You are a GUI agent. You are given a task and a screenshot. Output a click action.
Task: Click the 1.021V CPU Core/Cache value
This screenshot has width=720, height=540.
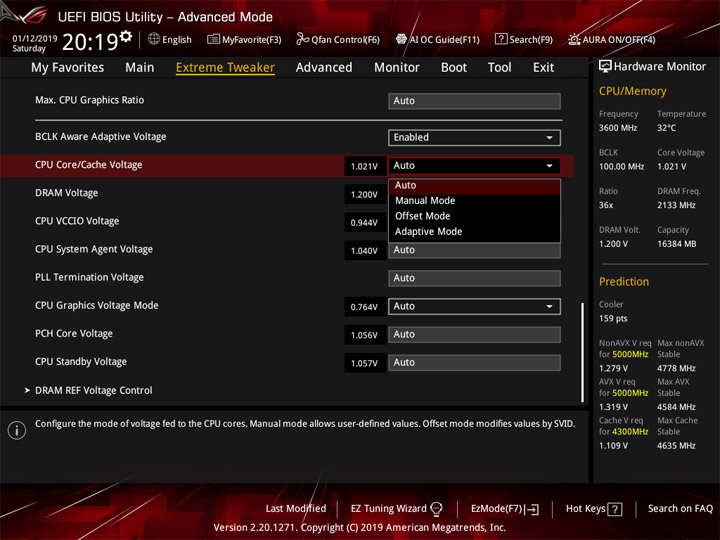pyautogui.click(x=365, y=166)
